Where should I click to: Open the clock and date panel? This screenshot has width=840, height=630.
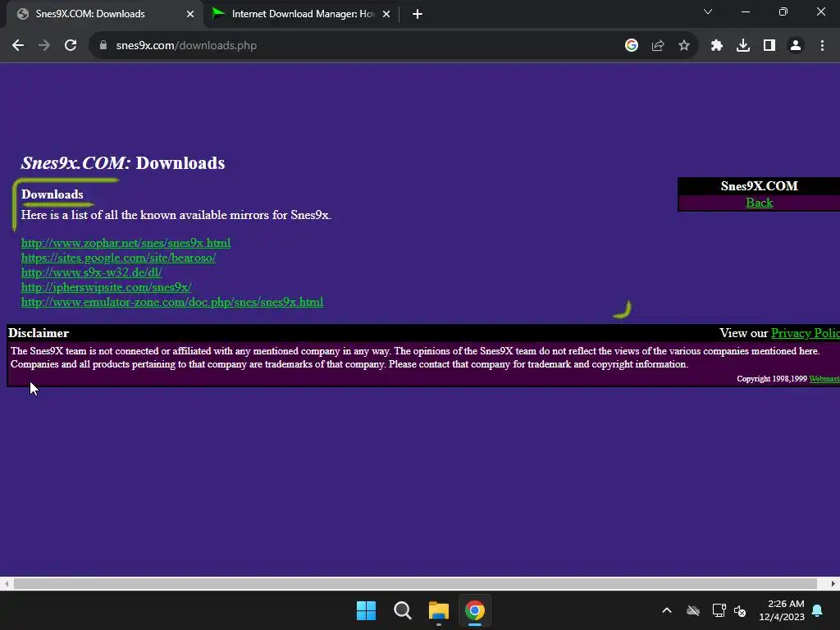click(782, 610)
